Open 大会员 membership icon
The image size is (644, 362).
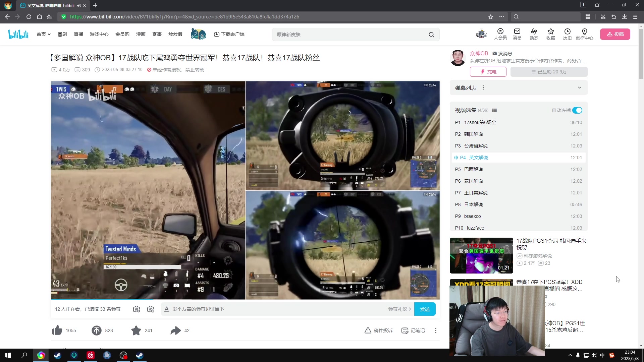(x=500, y=34)
